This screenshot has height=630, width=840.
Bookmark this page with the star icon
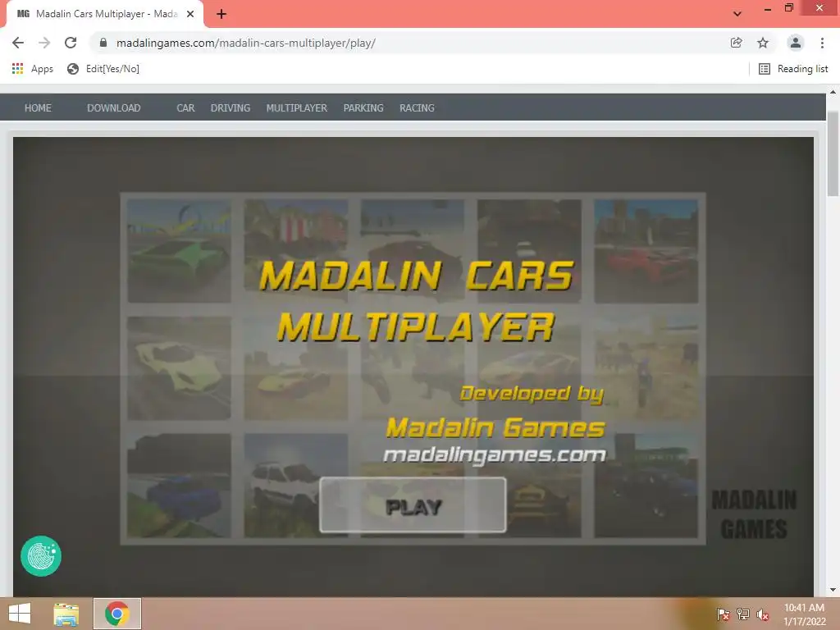[763, 43]
